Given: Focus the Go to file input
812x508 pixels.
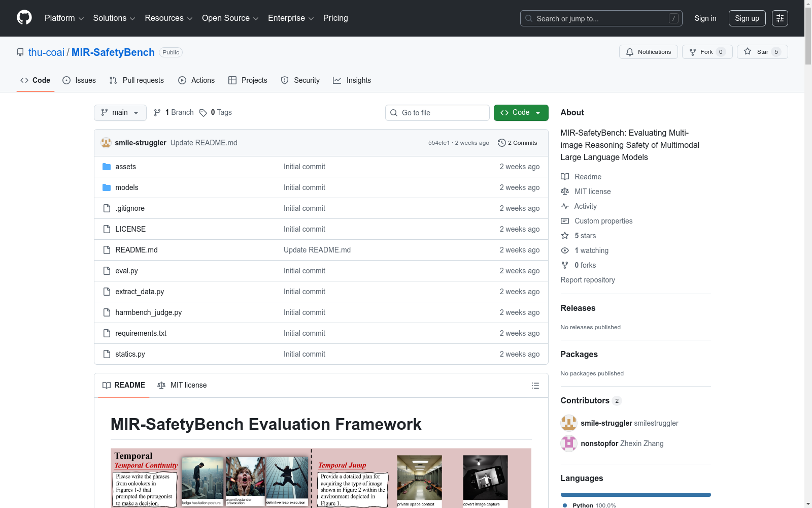Looking at the screenshot, I should [x=437, y=113].
